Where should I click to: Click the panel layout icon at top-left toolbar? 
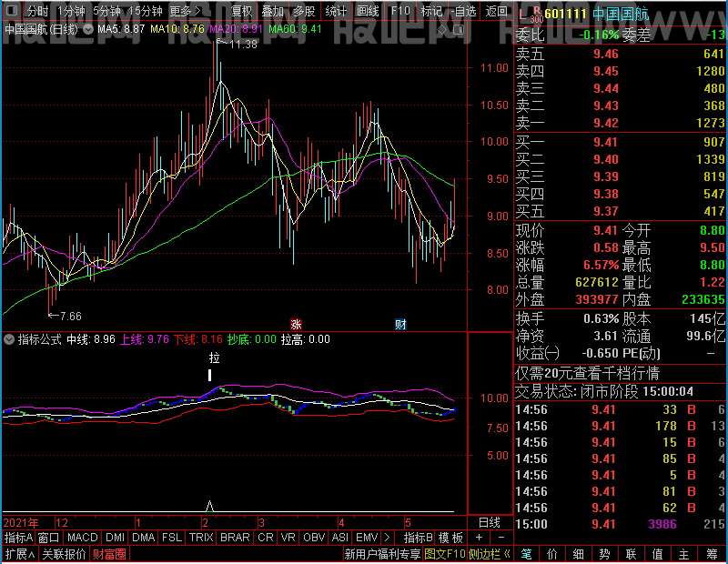tap(12, 11)
